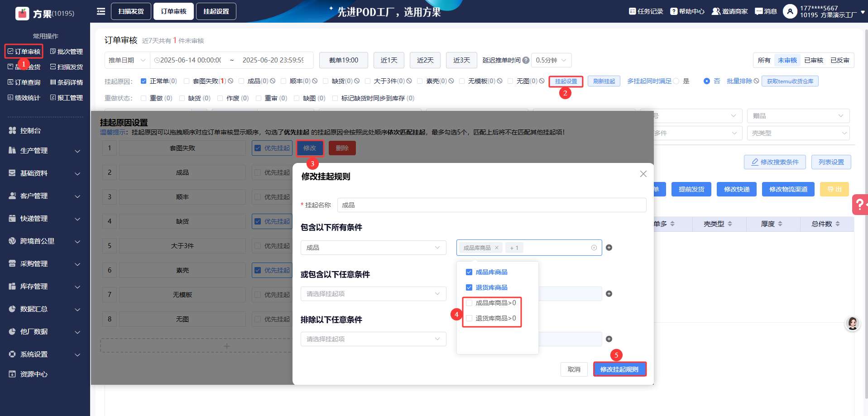Open 扫描发货 top navigation tab
Image resolution: width=868 pixels, height=416 pixels.
131,11
